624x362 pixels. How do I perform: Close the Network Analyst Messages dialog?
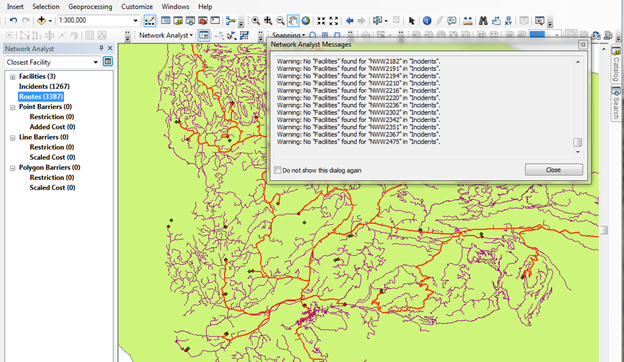(554, 169)
